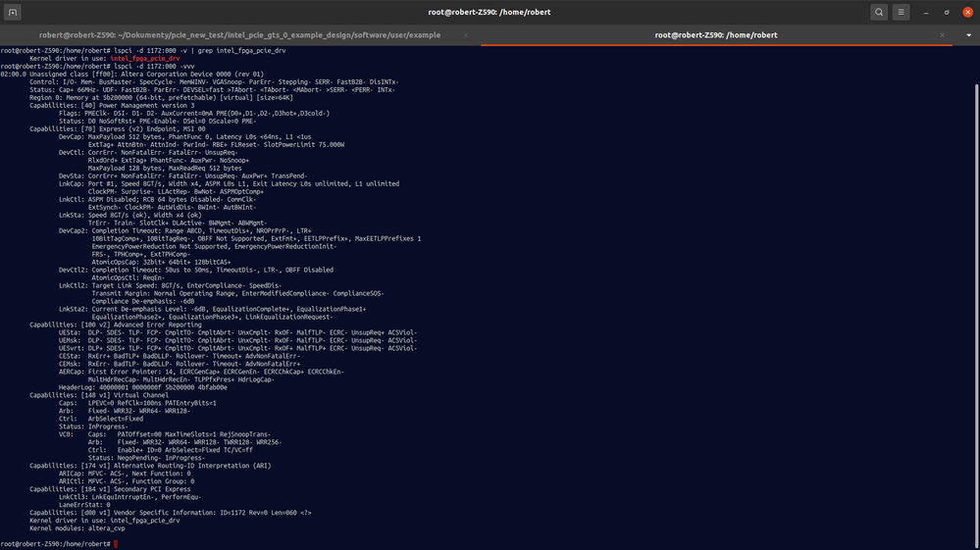Click 'Status: NegoPending- InProgress-' line
The height and width of the screenshot is (550, 980).
(x=146, y=458)
